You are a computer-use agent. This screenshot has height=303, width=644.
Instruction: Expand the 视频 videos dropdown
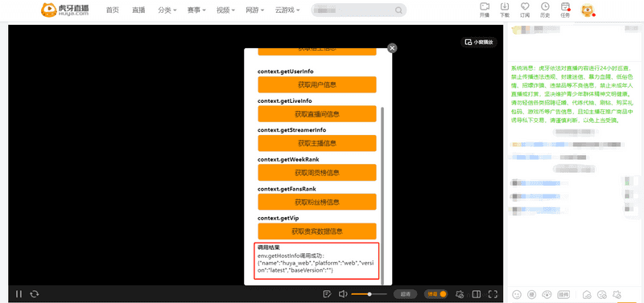(225, 10)
